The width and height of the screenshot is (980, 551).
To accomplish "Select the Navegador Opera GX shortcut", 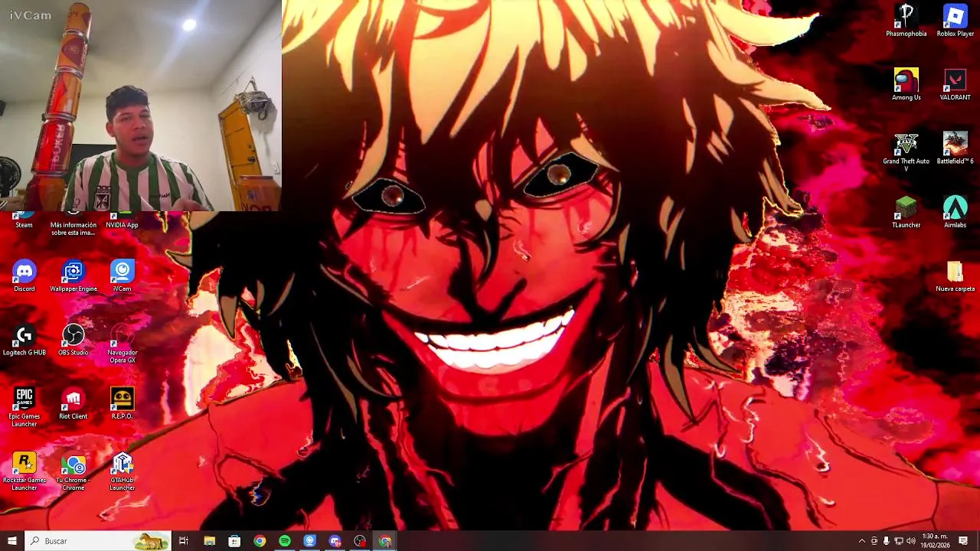I will (122, 343).
